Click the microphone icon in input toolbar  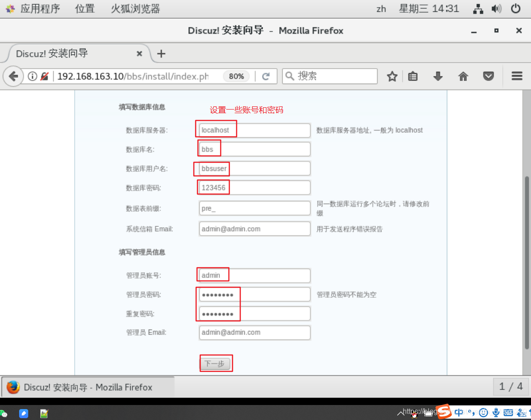coord(496,412)
